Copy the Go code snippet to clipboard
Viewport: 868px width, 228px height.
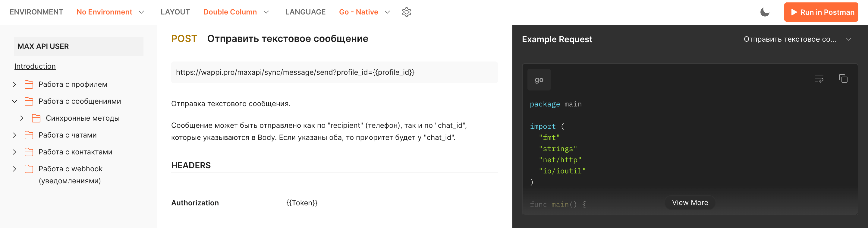click(843, 79)
